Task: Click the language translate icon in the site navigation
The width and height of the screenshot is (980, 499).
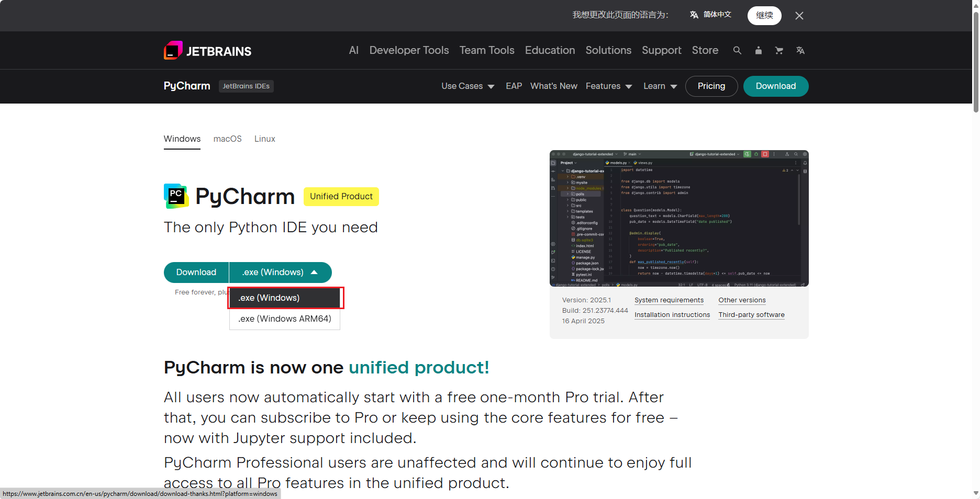Action: [800, 50]
